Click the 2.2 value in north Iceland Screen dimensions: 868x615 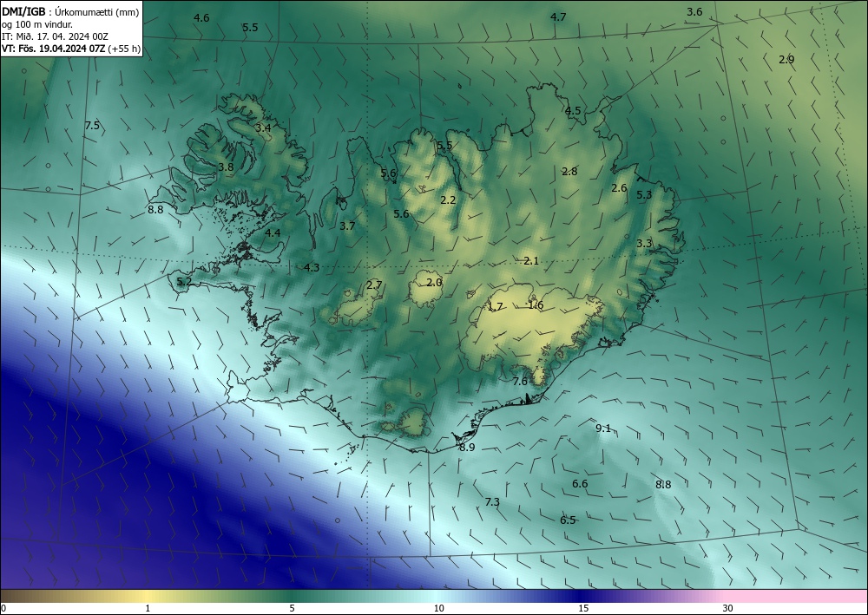[x=448, y=200]
